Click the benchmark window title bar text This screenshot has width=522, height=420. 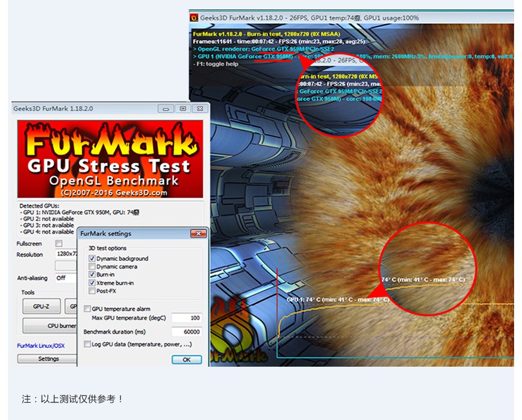click(310, 18)
